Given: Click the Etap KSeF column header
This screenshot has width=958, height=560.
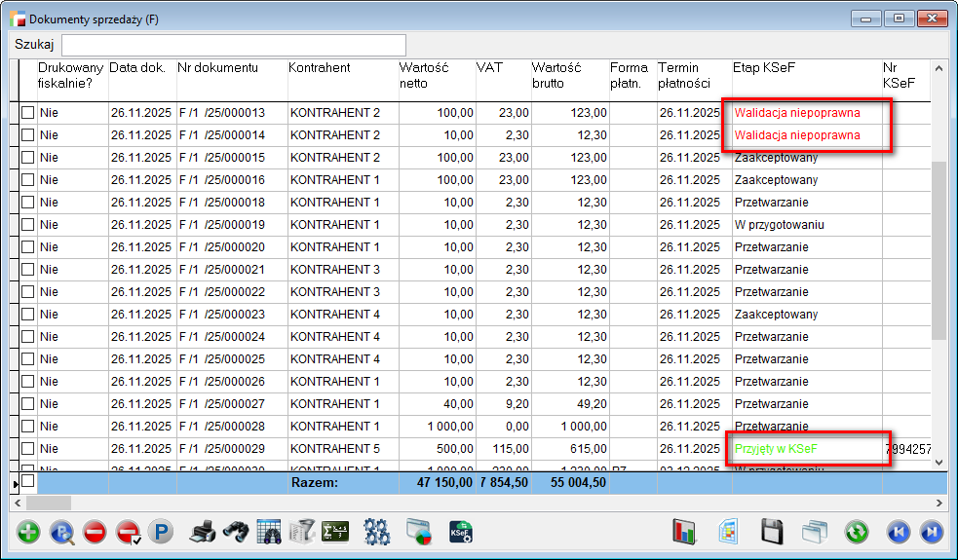Looking at the screenshot, I should [763, 68].
